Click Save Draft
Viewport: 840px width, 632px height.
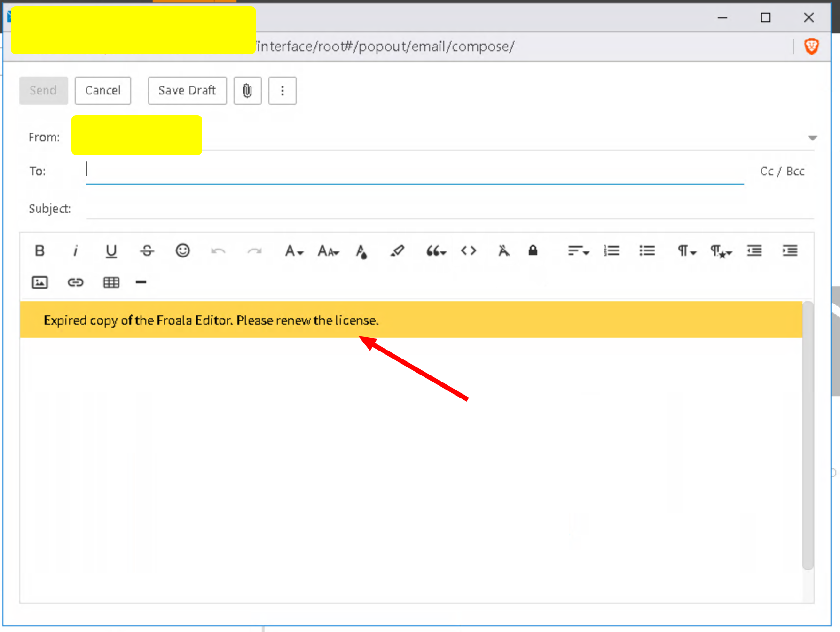187,90
